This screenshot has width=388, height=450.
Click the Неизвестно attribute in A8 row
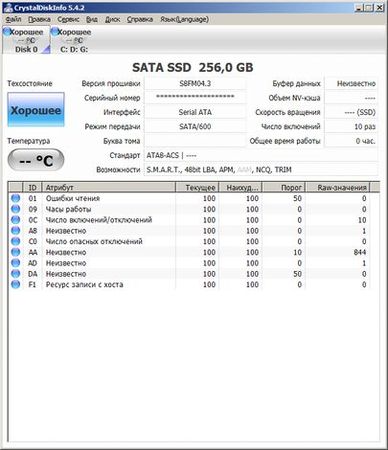coord(66,231)
